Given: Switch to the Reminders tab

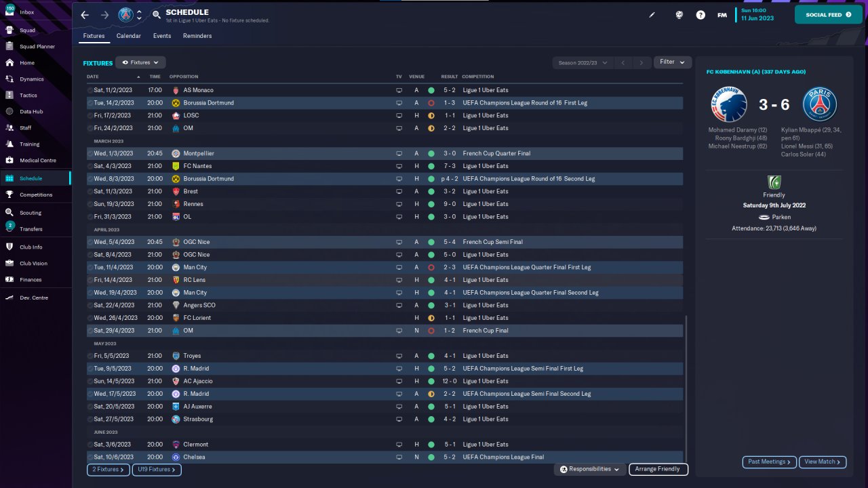Looking at the screenshot, I should pyautogui.click(x=197, y=36).
